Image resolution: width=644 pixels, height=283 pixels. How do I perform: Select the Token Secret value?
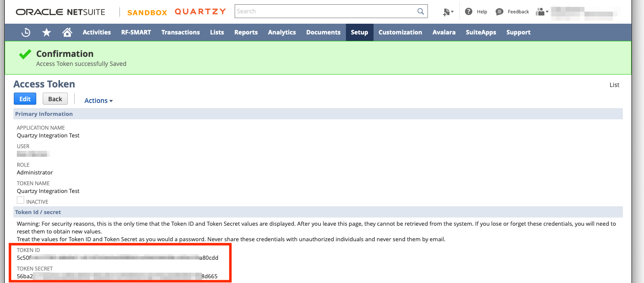pos(117,276)
